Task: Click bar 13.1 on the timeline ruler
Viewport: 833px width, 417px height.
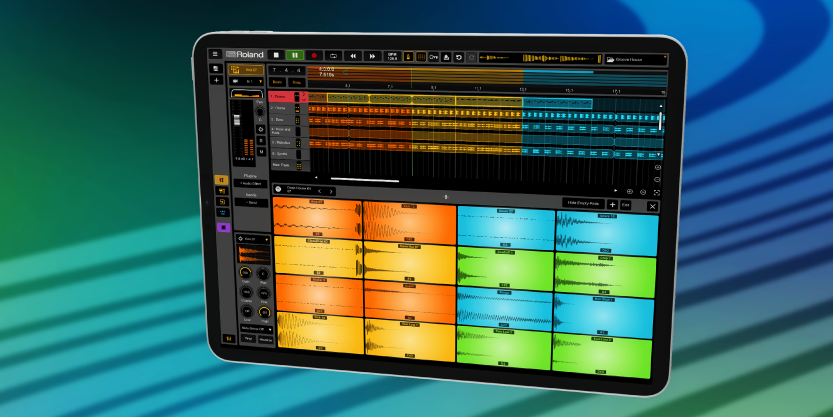Action: pos(523,89)
